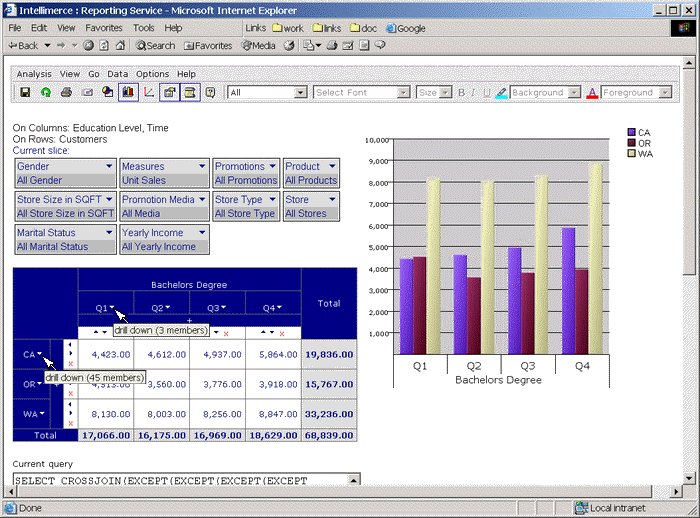The image size is (700, 518).
Task: Click inside the Current query text box
Action: coord(181,480)
